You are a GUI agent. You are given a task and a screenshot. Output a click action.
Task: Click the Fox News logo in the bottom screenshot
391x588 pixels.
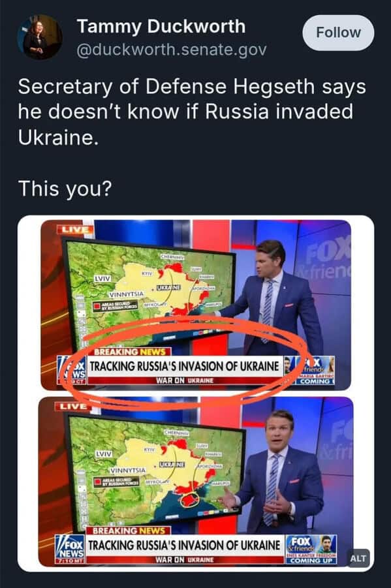click(x=70, y=549)
